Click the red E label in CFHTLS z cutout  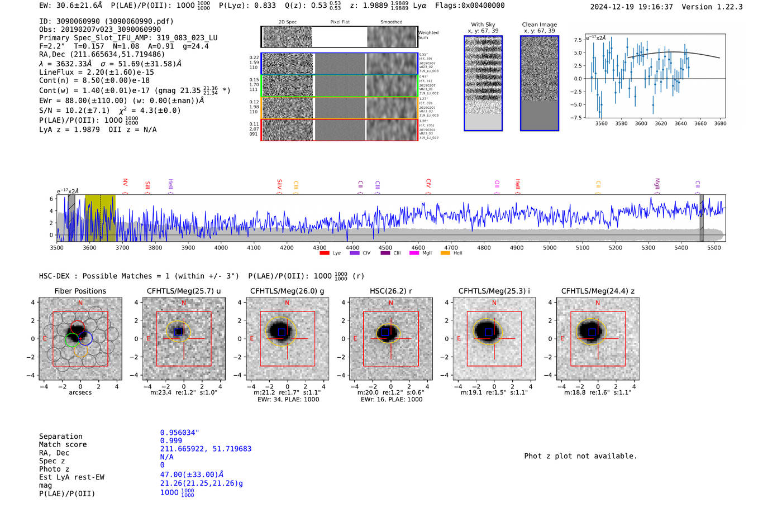click(x=562, y=339)
